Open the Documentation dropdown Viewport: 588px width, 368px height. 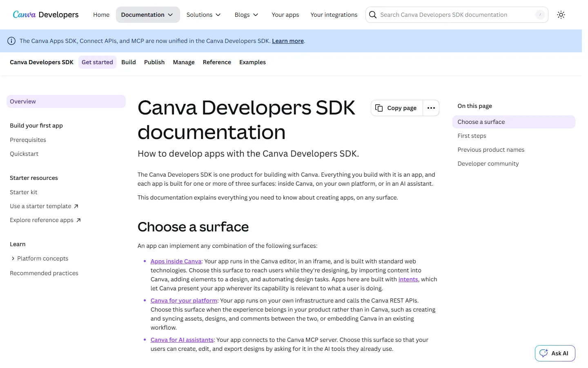148,15
